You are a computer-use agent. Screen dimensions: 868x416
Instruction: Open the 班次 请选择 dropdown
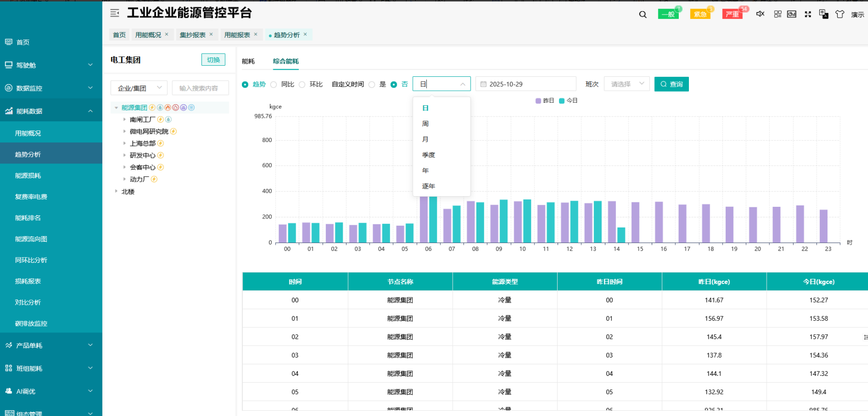click(x=627, y=84)
